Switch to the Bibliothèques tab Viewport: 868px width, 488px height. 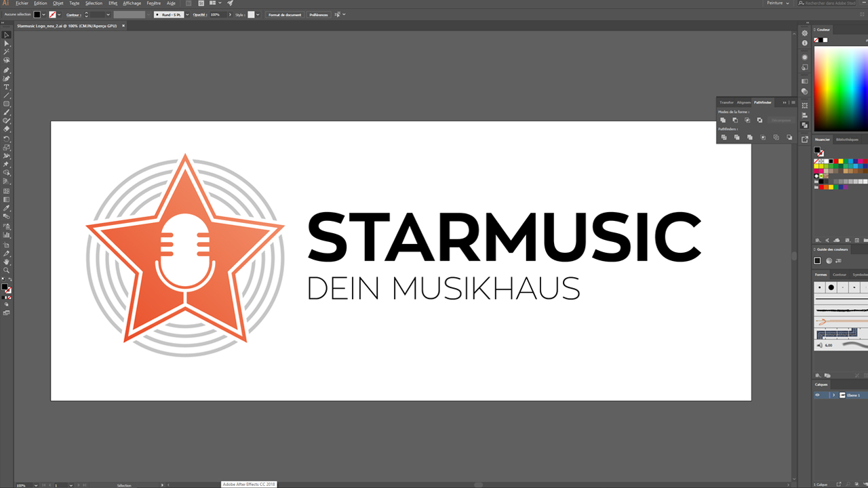point(847,140)
